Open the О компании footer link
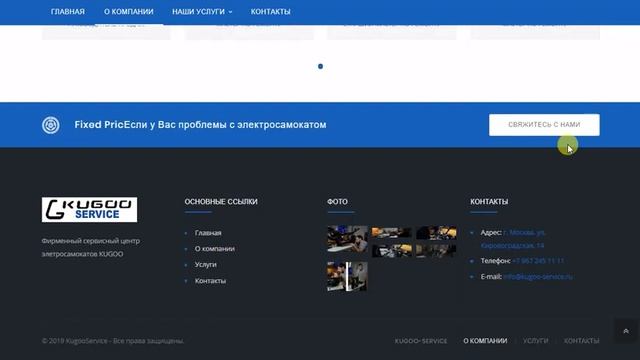 (215, 249)
